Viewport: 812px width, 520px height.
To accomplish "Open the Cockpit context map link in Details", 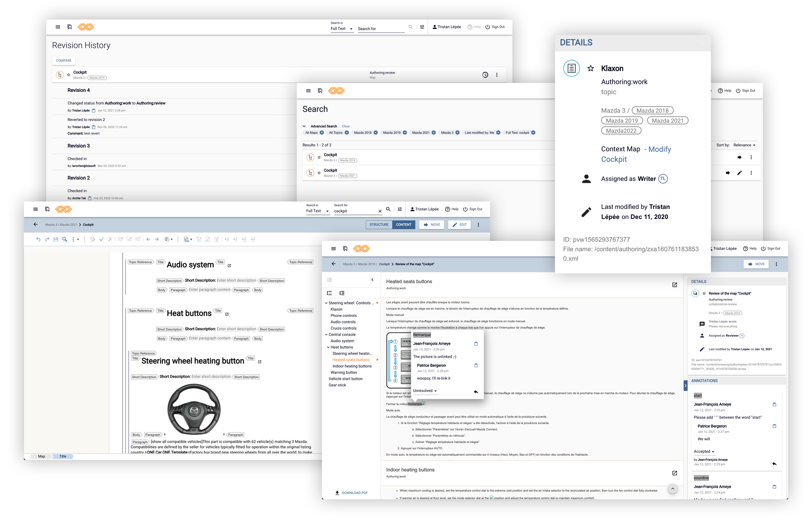I will coord(614,159).
